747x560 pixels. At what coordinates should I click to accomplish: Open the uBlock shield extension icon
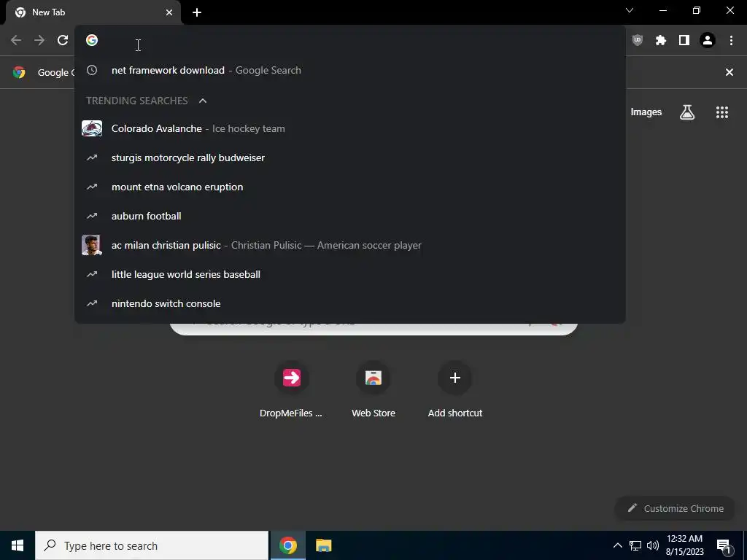637,40
